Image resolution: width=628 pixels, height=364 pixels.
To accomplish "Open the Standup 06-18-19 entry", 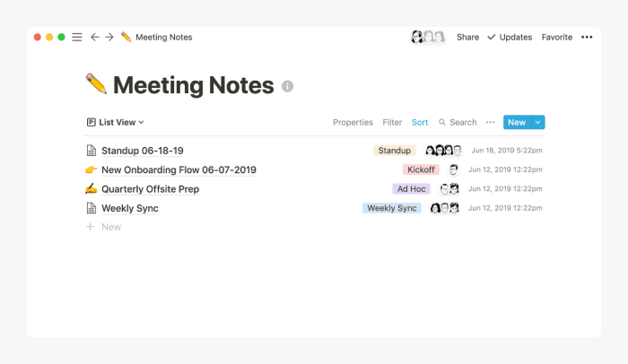I will (142, 151).
